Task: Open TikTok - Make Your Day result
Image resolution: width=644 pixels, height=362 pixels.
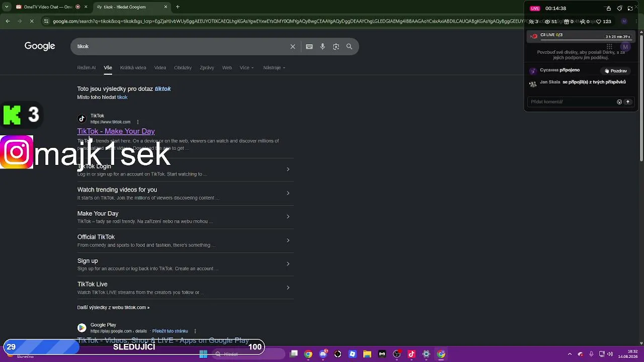Action: (116, 131)
